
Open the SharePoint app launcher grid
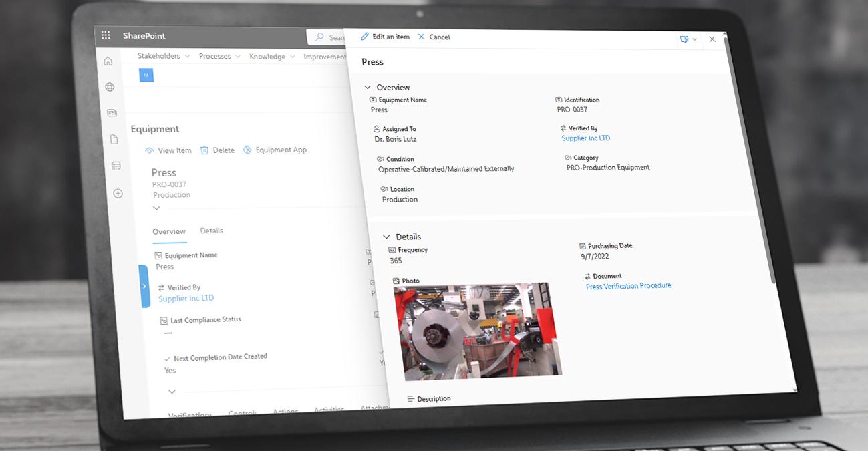(106, 35)
